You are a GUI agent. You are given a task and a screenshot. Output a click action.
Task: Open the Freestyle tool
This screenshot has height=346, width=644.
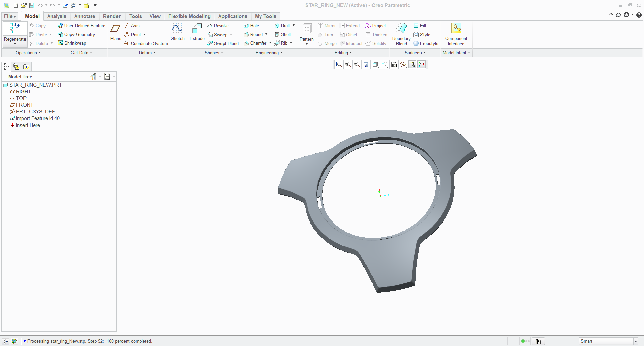pos(426,43)
